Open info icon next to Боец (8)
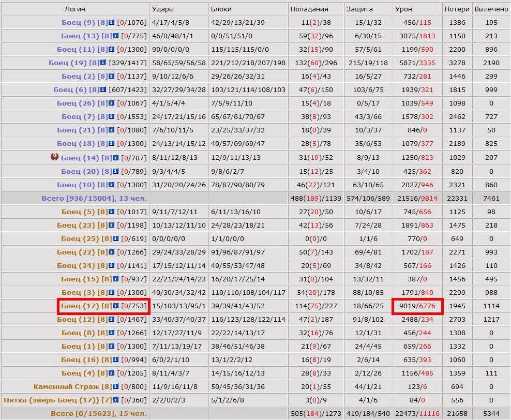511x420 pixels. pyautogui.click(x=111, y=333)
